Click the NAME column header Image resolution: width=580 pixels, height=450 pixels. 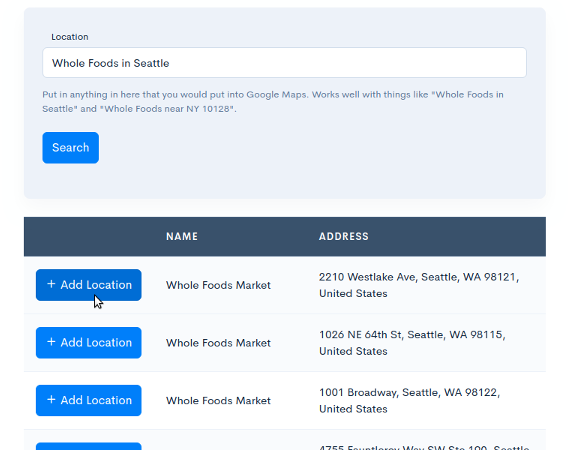tap(182, 237)
